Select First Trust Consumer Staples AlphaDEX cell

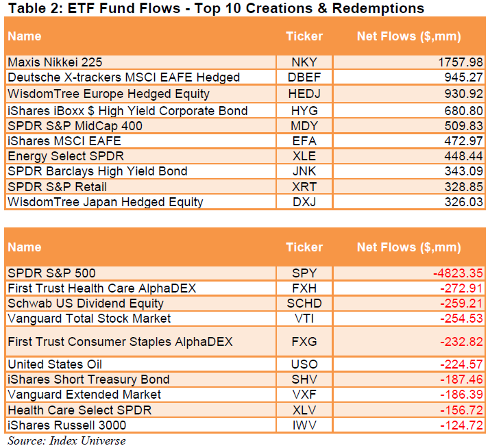pos(120,341)
